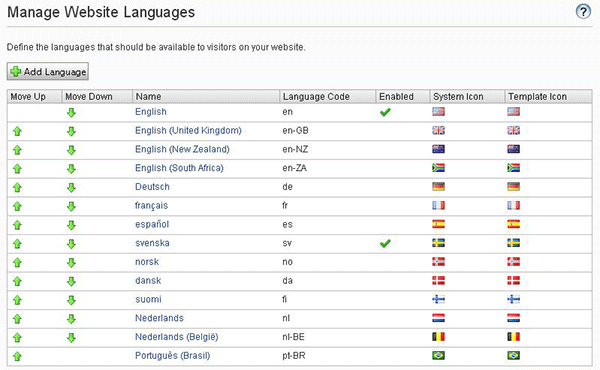This screenshot has height=370, width=600.
Task: Open the svenska language link
Action: click(152, 243)
